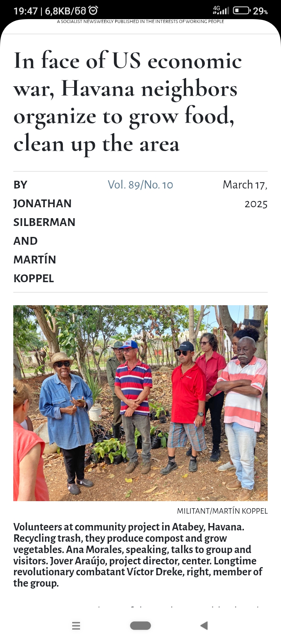Tap the 4G signal strength icon
Viewport: 281px width, 644px height.
(x=221, y=11)
